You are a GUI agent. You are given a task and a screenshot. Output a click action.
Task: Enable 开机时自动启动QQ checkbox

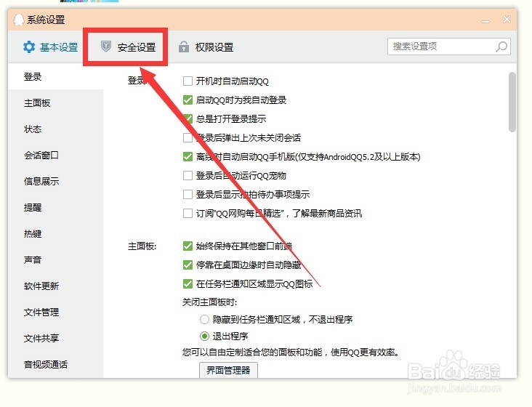(x=188, y=81)
